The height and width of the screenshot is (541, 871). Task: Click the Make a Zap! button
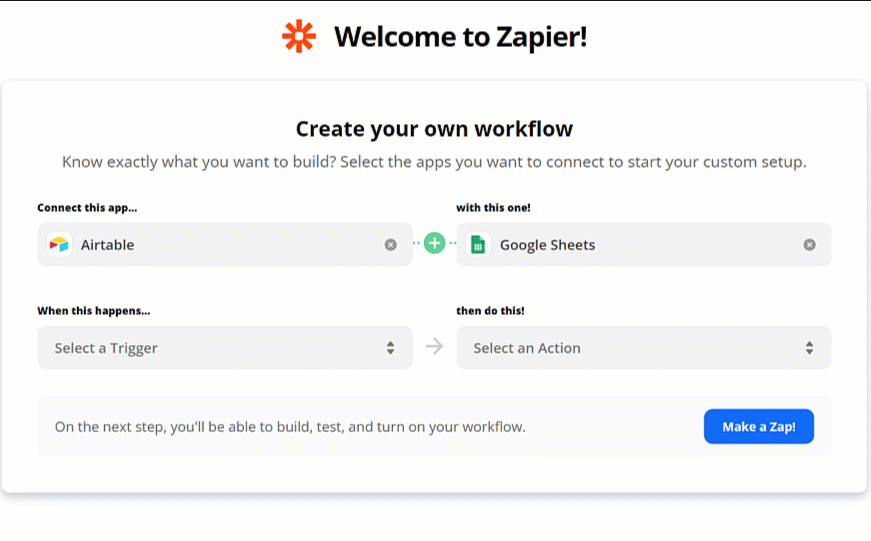pos(759,427)
